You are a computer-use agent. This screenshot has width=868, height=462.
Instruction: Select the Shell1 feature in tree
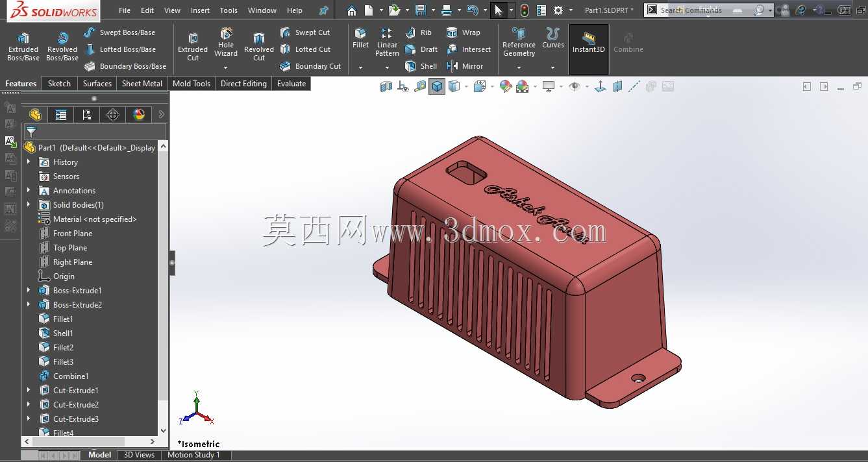tap(56, 334)
